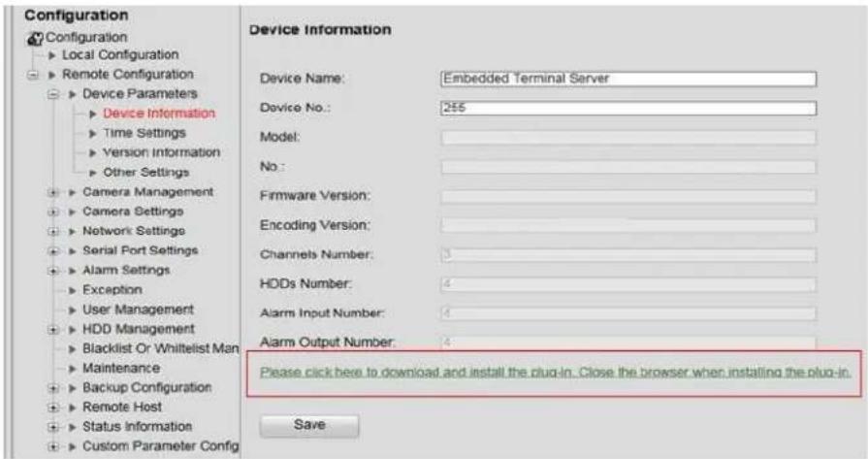
Task: Select Status Information tree item
Action: pyautogui.click(x=137, y=427)
